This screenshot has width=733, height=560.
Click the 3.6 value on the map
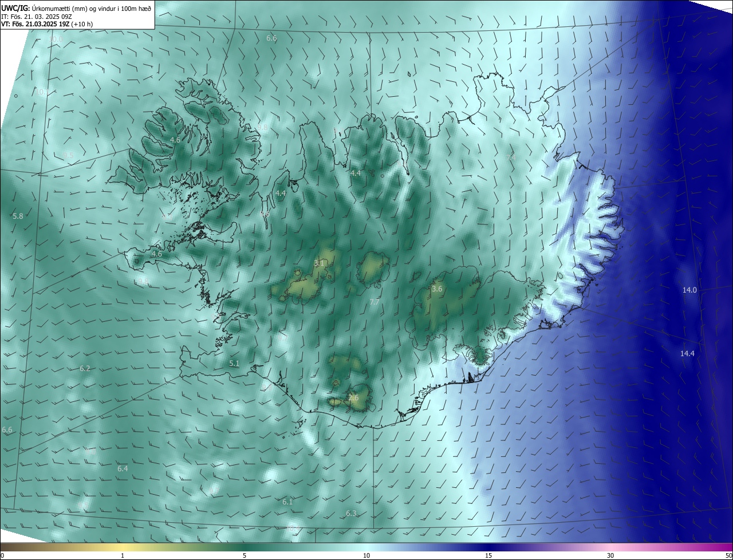(437, 289)
